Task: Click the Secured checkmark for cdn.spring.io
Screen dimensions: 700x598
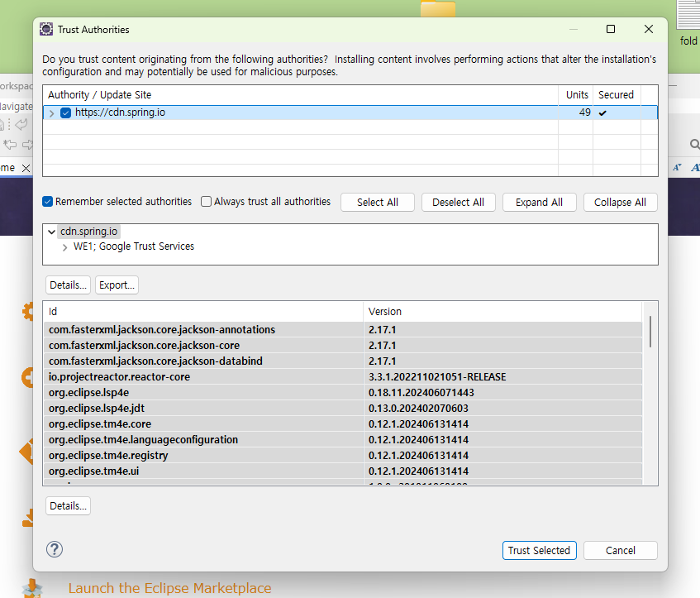Action: (x=602, y=112)
